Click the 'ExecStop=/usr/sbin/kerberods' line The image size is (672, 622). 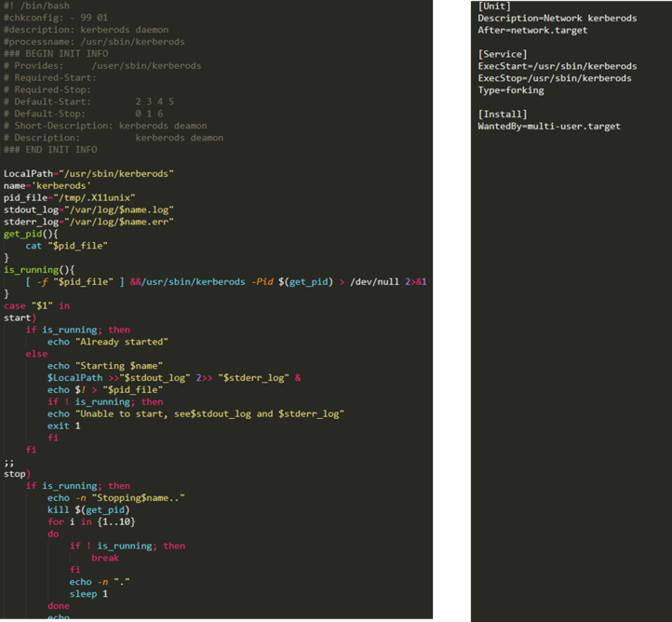coord(555,78)
